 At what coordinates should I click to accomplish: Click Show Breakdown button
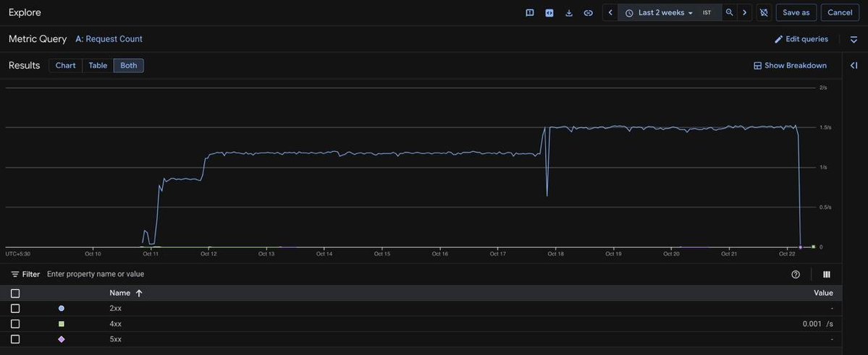[x=790, y=66]
